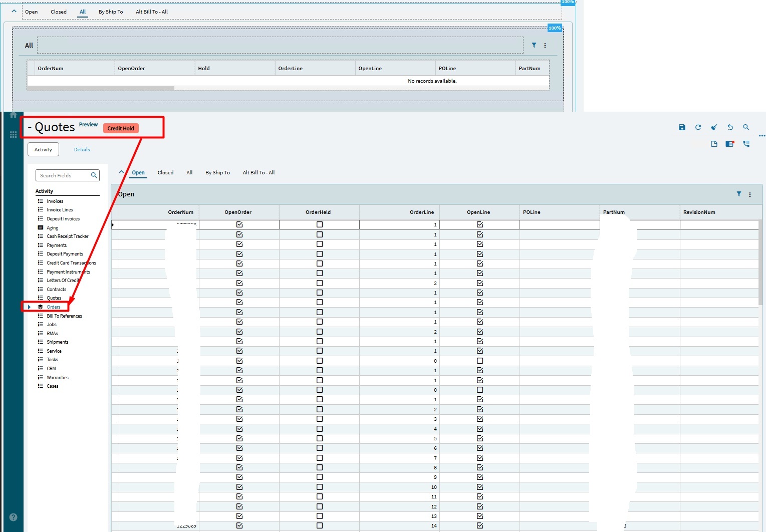766x532 pixels.
Task: Open the phone call log icon
Action: pyautogui.click(x=746, y=144)
